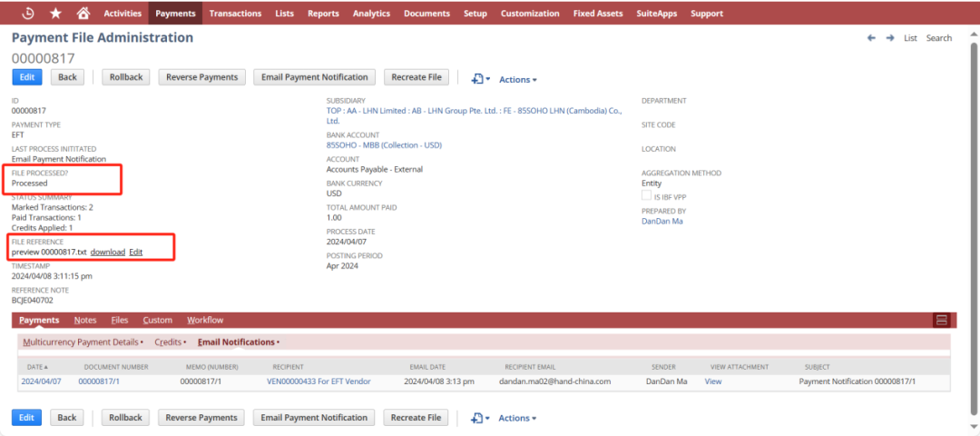
Task: Open the Email Notifications sublist
Action: 236,342
